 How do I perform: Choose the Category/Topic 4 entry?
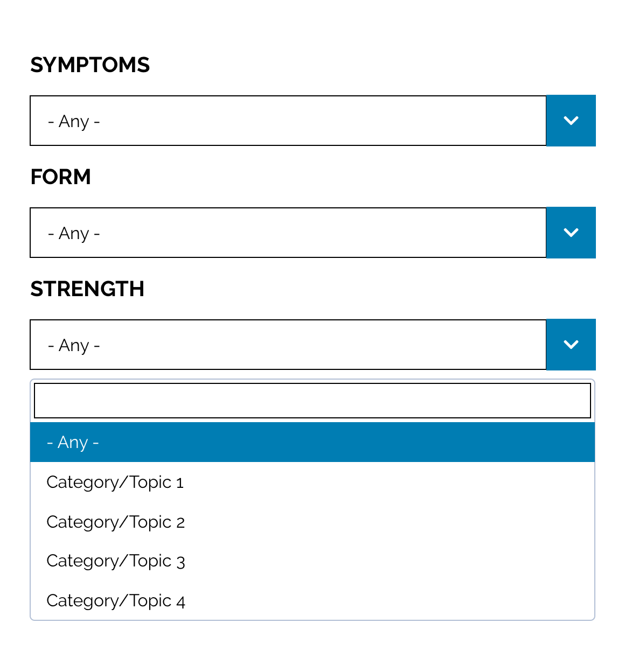[x=313, y=600]
